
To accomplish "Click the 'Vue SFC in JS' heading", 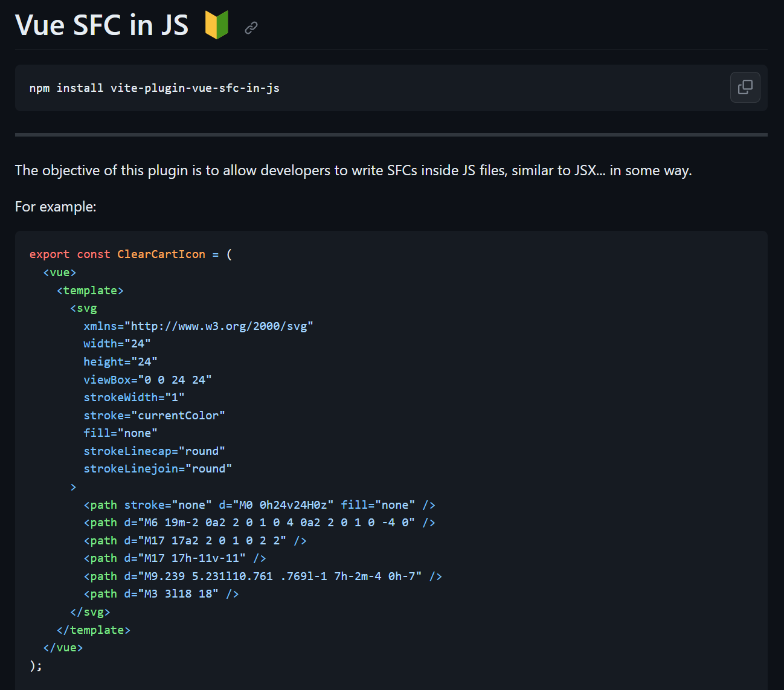I will [102, 25].
